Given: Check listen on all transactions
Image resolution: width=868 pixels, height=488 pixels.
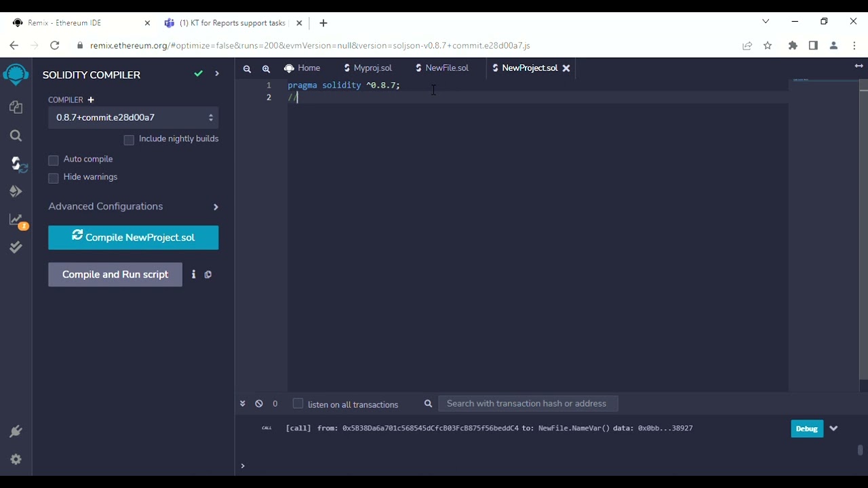Looking at the screenshot, I should [x=298, y=403].
